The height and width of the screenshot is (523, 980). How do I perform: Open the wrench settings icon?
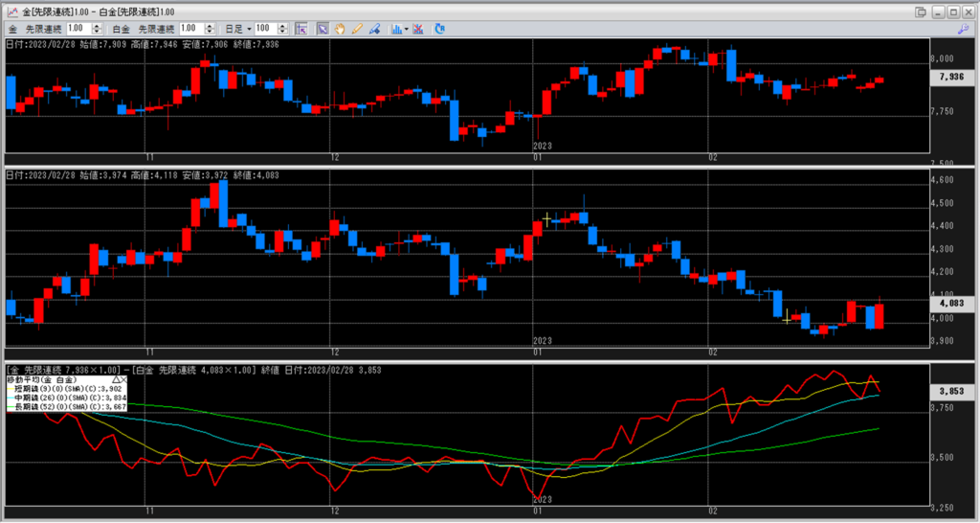[962, 29]
